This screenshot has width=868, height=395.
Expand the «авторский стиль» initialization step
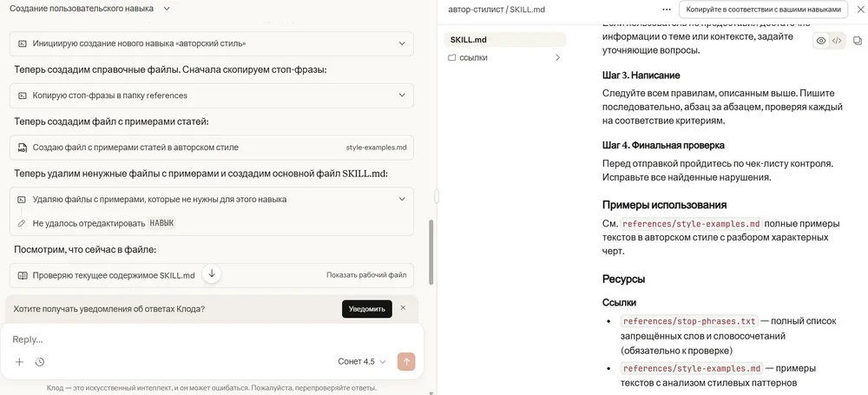click(x=401, y=43)
